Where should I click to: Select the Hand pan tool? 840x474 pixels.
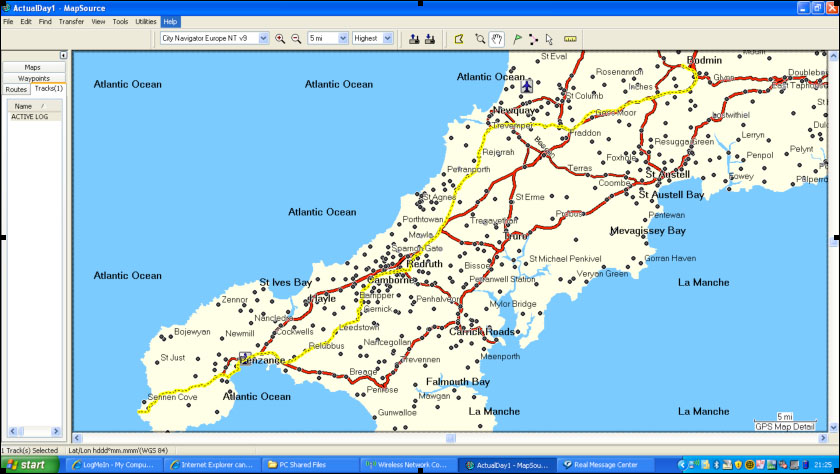coord(497,39)
